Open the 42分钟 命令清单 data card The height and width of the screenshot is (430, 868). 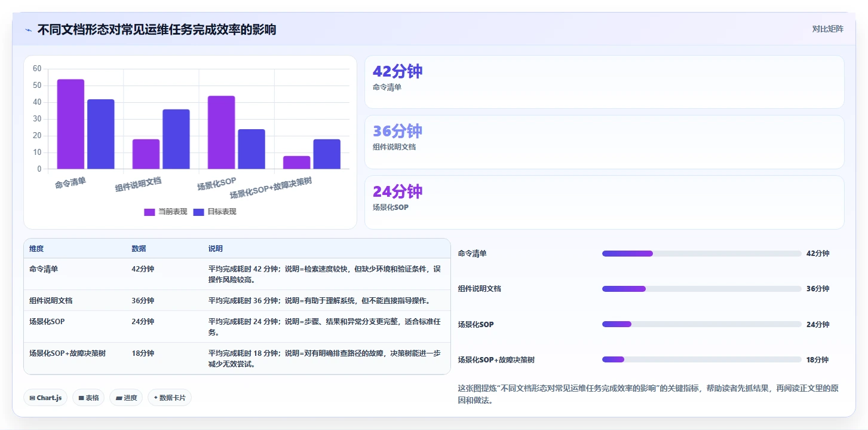tap(604, 82)
